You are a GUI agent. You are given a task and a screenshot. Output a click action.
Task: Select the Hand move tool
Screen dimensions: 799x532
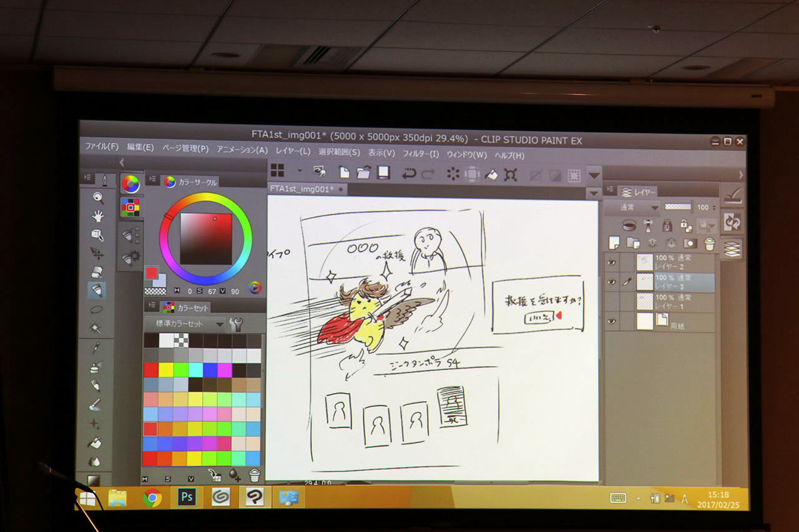(x=97, y=216)
